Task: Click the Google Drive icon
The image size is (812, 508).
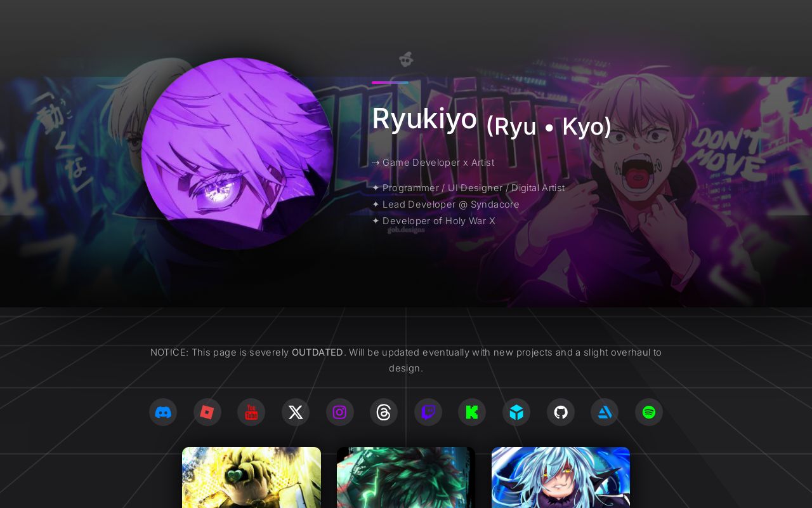Action: point(605,412)
